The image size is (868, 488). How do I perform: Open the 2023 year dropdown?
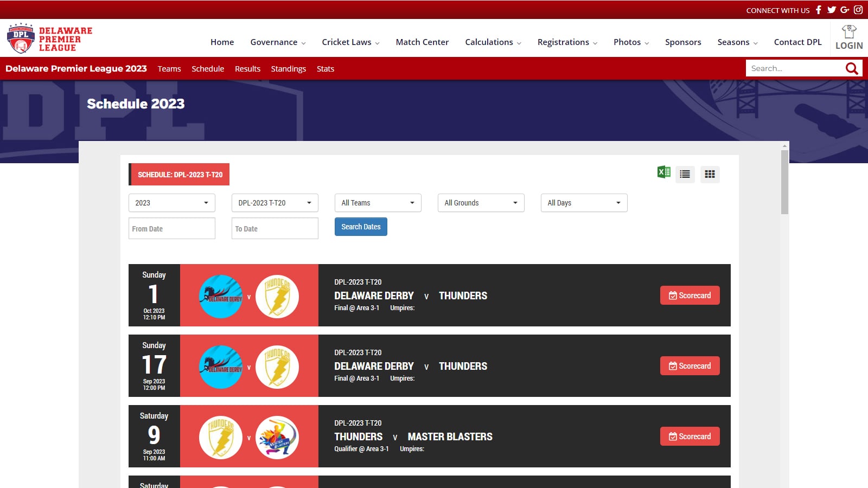click(171, 203)
